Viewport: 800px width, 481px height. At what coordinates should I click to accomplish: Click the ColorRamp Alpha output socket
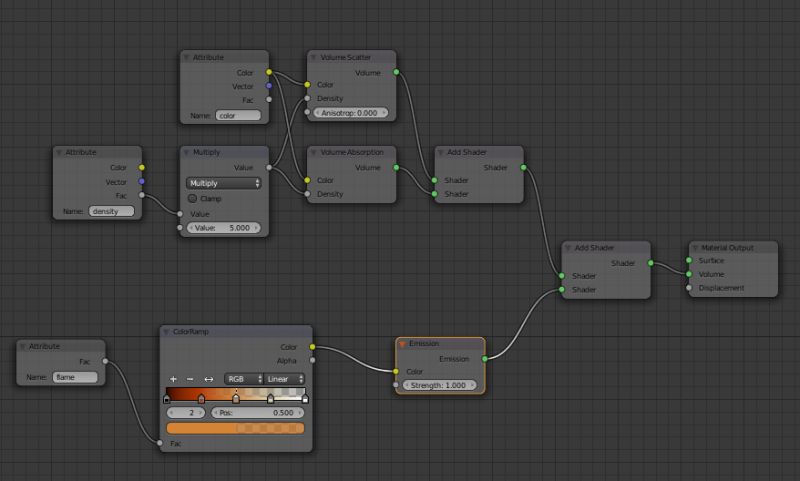point(312,360)
